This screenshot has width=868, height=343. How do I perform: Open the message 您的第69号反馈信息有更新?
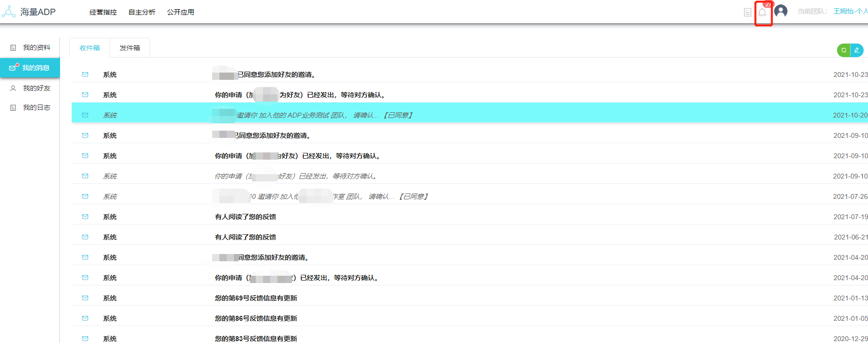click(x=256, y=298)
